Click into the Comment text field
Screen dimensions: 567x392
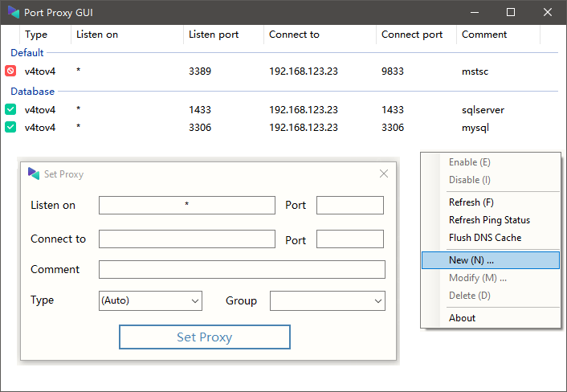[x=242, y=269]
